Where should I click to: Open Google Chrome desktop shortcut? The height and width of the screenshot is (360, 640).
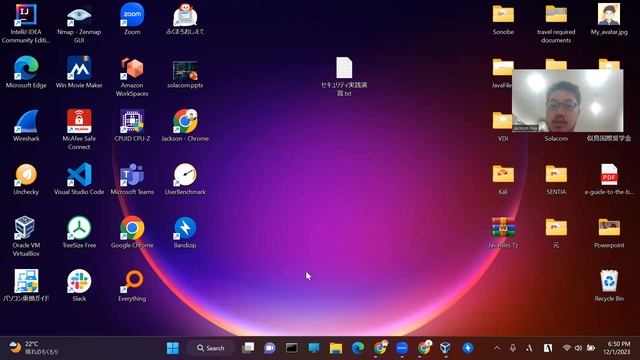click(132, 228)
